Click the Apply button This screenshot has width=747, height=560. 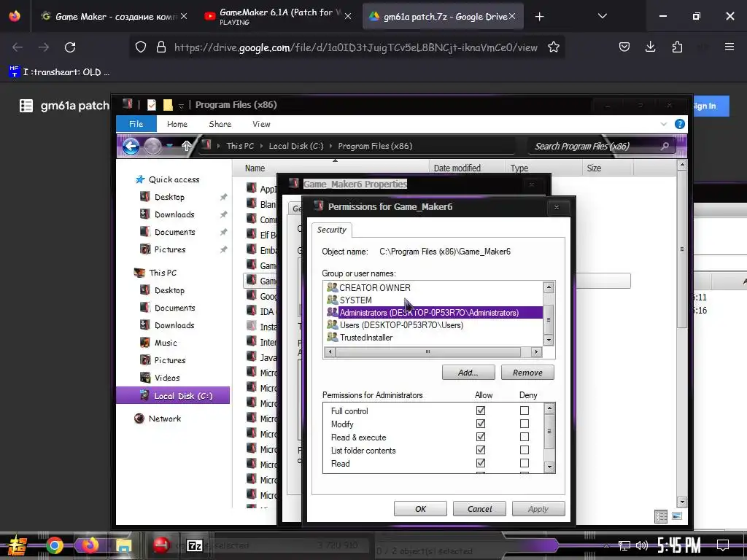[x=538, y=508]
